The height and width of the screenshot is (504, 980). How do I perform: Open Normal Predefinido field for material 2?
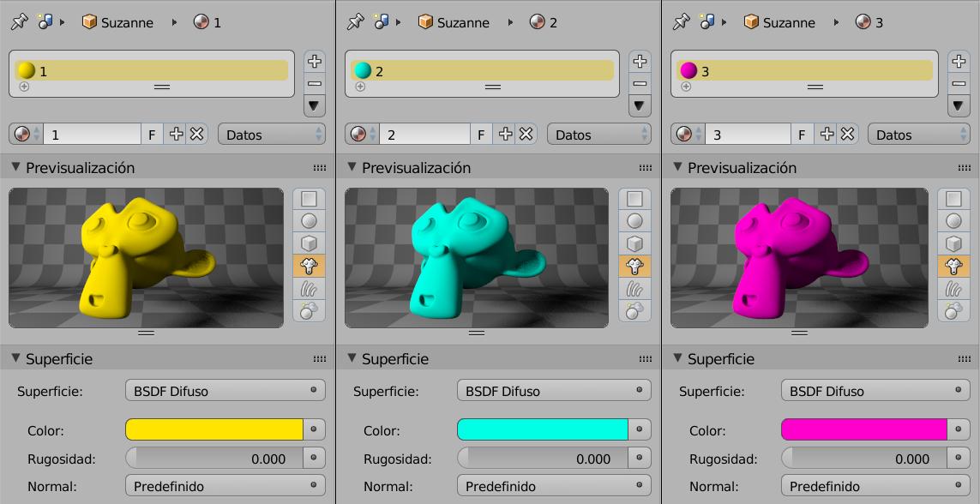click(555, 485)
